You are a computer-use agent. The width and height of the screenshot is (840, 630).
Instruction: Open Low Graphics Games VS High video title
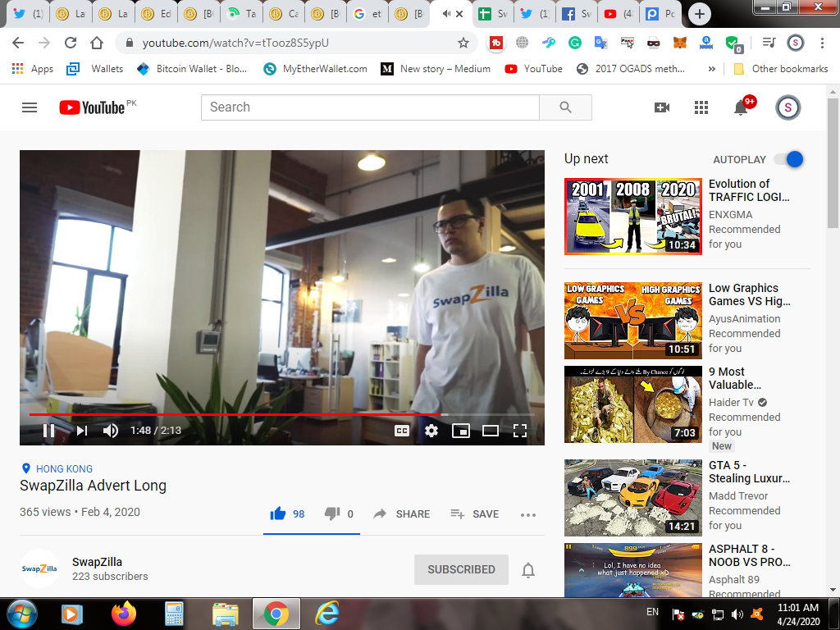[749, 294]
